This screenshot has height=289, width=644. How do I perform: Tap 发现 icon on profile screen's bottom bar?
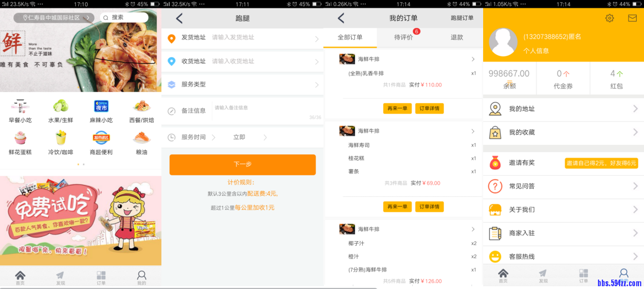543,273
